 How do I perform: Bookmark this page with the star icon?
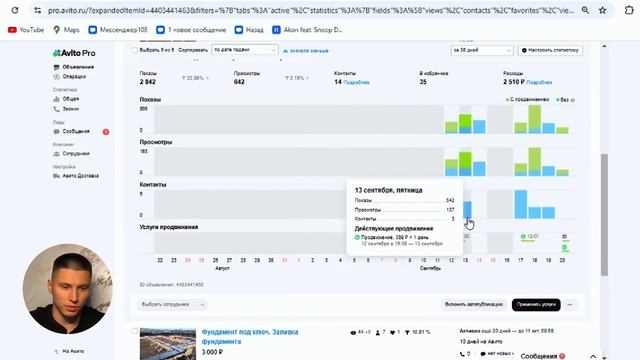[x=602, y=10]
